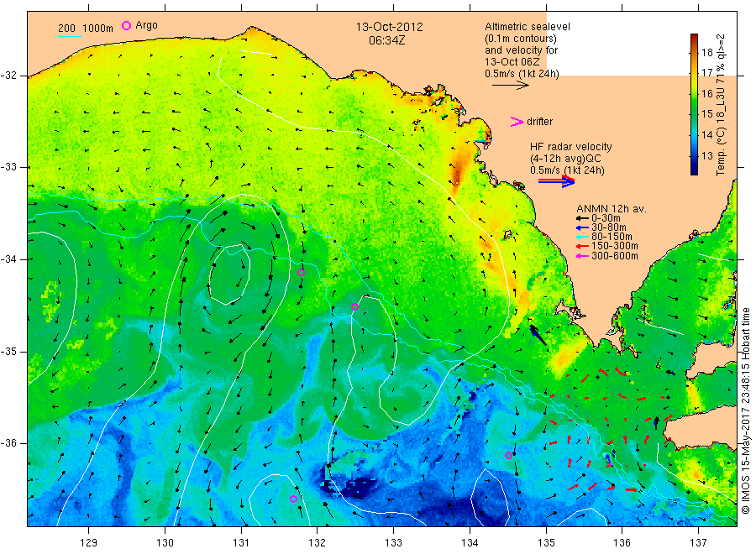Click the cyan isobath line sample under 200
The width and height of the screenshot is (756, 554).
pos(70,36)
